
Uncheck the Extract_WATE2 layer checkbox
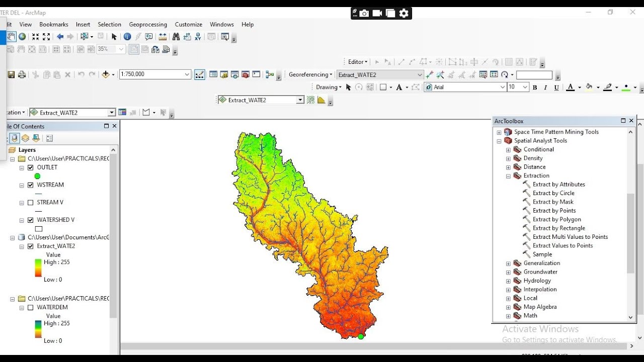coord(31,246)
